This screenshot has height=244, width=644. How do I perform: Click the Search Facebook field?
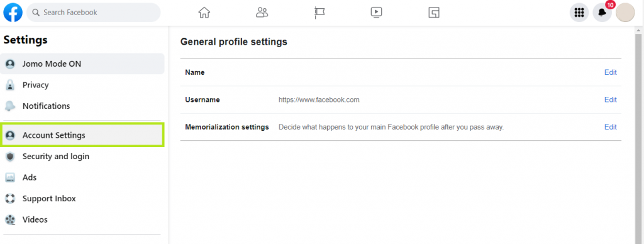(94, 13)
